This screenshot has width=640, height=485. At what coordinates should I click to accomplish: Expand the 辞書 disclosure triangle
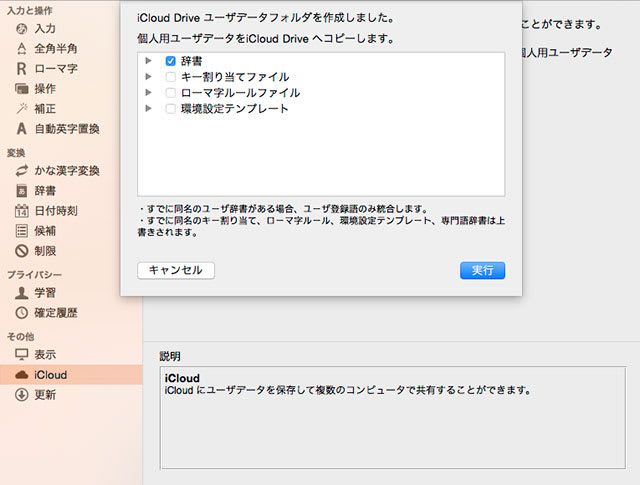click(149, 61)
